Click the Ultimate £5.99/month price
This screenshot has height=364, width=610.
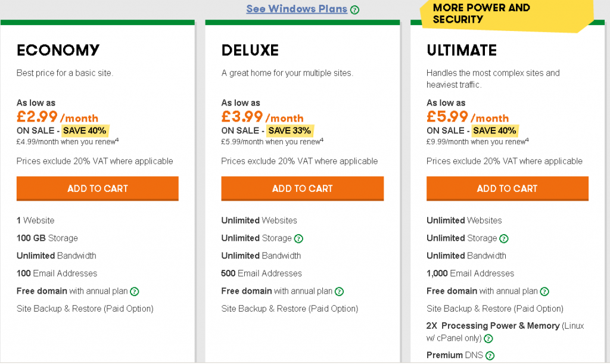pos(468,116)
